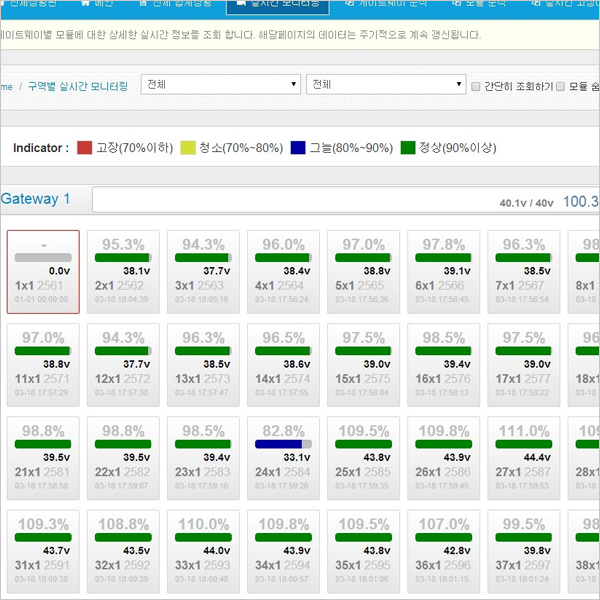
Task: Select module card 31x1 2591
Action: [x=43, y=551]
